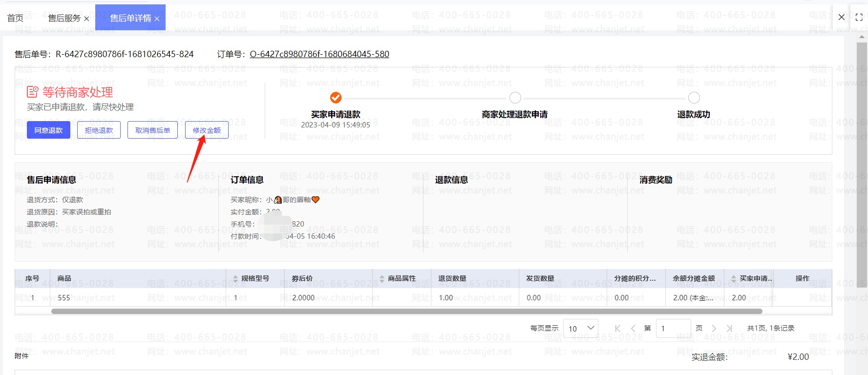
Task: Click the page number input field
Action: (x=673, y=329)
